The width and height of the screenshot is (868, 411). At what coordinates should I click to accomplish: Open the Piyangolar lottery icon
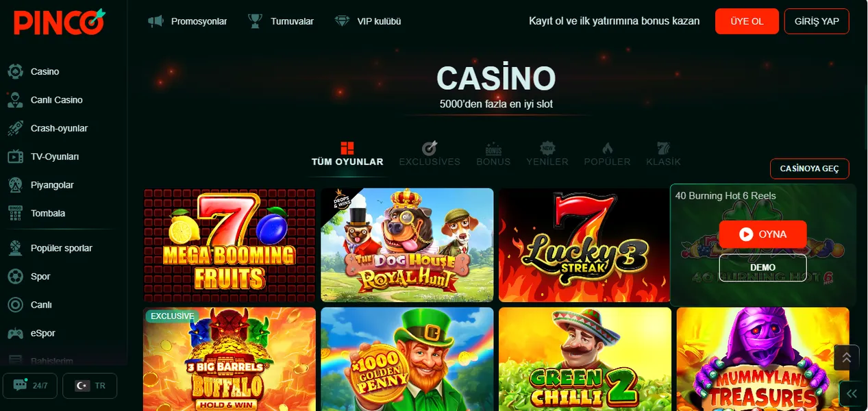click(15, 185)
